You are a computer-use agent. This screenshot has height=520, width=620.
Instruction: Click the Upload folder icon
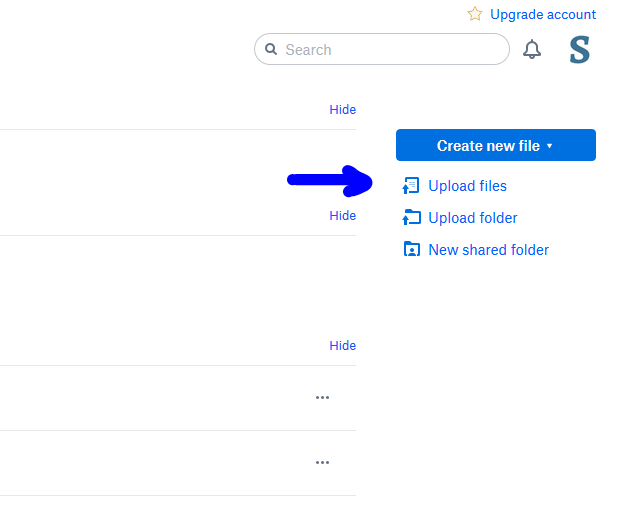pyautogui.click(x=411, y=217)
